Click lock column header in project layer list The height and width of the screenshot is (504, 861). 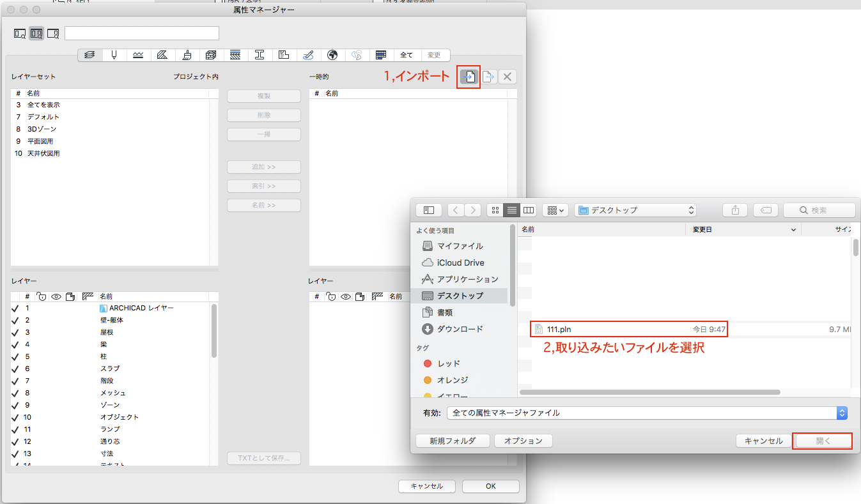click(x=41, y=296)
